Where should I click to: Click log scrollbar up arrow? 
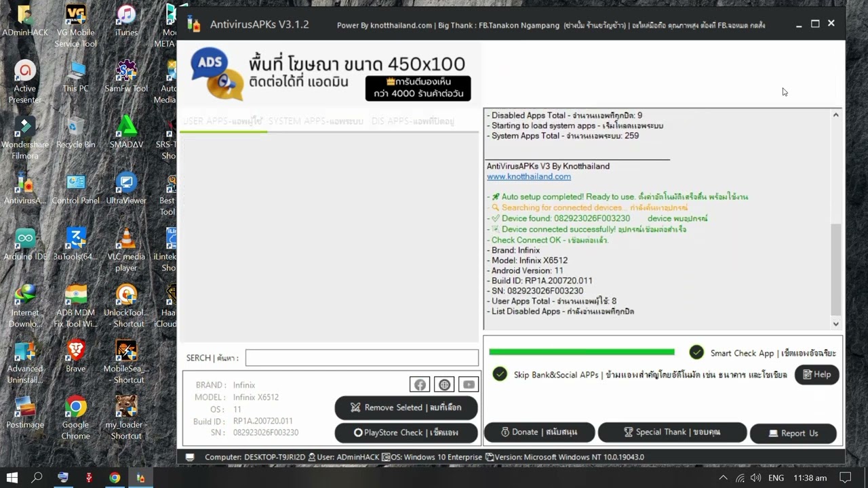835,115
